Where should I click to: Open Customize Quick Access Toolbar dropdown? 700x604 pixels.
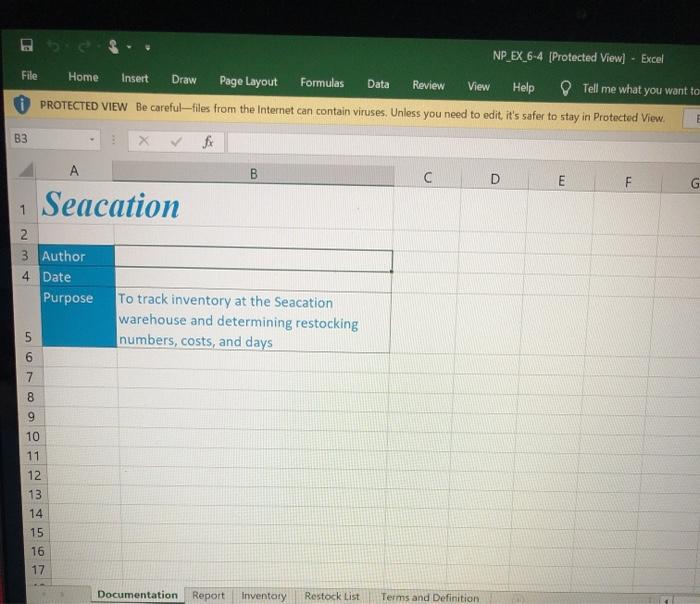point(148,47)
